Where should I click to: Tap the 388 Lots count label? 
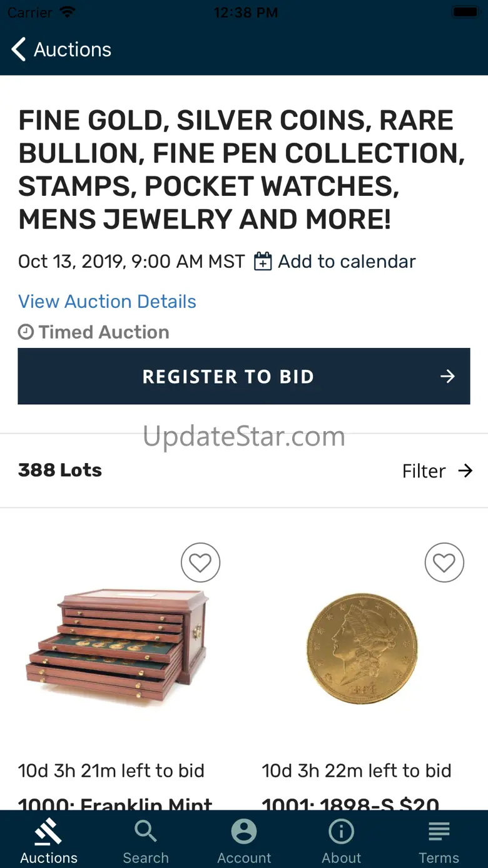[60, 470]
